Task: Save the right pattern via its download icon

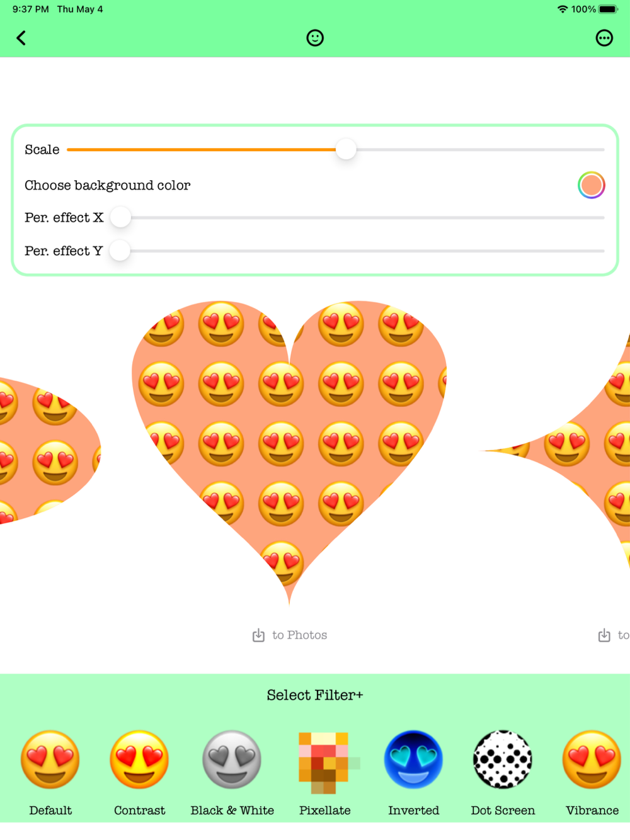Action: (604, 635)
